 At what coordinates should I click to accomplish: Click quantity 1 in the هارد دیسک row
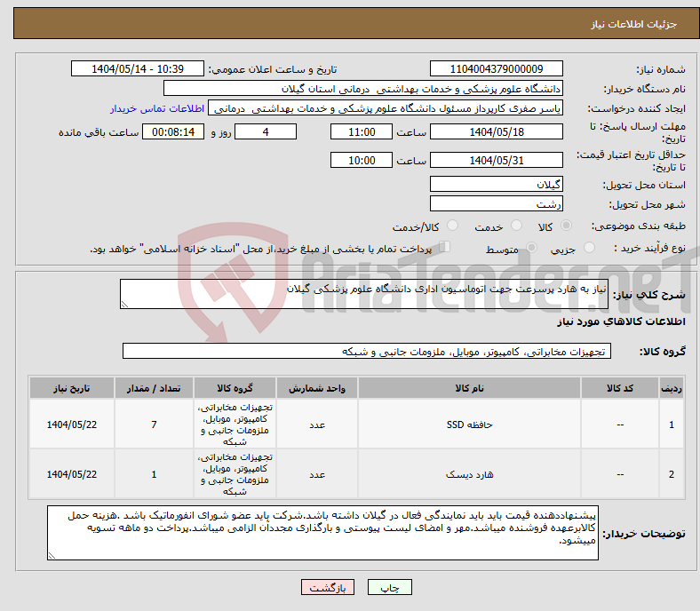[x=154, y=473]
